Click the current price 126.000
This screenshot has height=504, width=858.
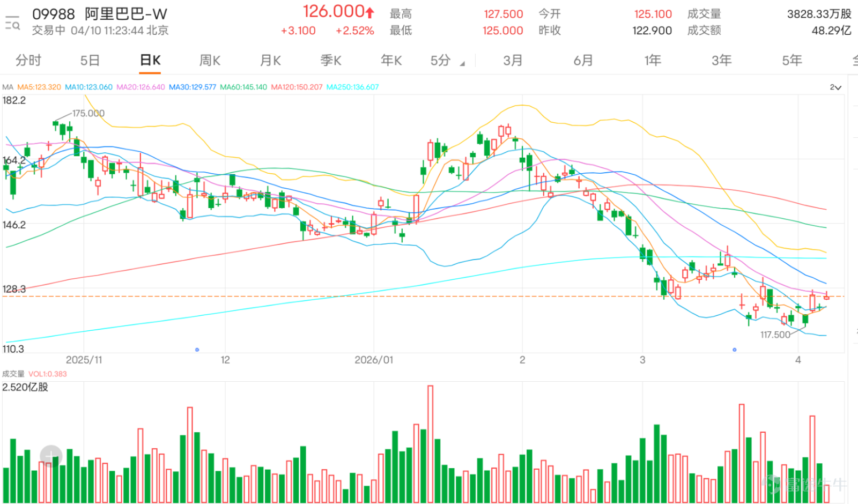[334, 11]
